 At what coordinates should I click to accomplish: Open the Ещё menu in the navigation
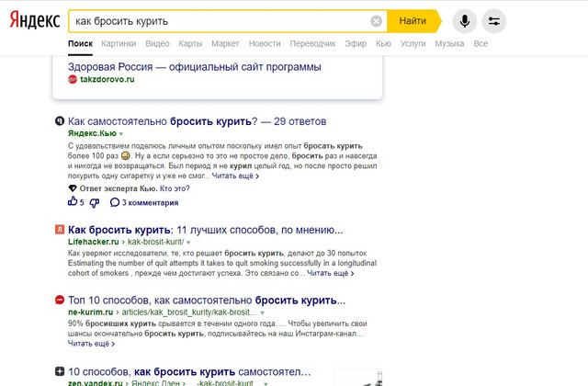coord(481,43)
